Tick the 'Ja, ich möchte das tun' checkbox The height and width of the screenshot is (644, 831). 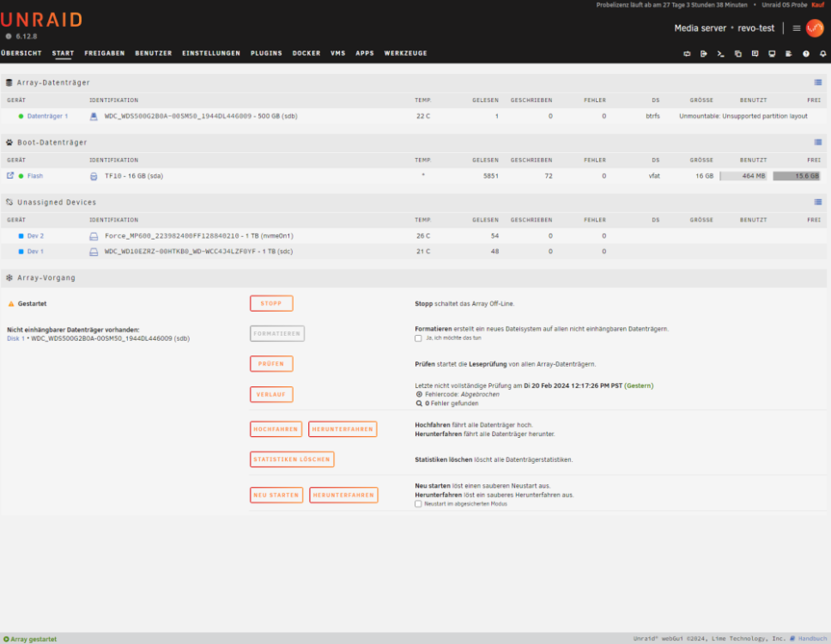pyautogui.click(x=418, y=338)
